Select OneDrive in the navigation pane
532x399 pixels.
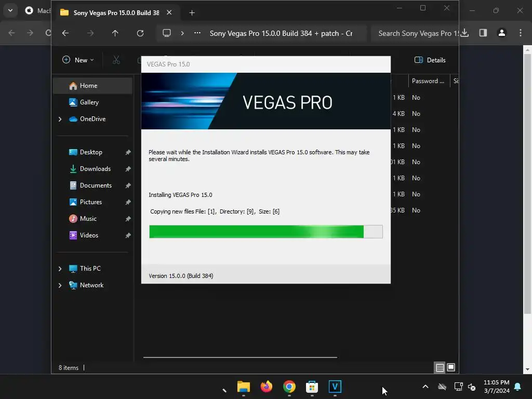92,119
